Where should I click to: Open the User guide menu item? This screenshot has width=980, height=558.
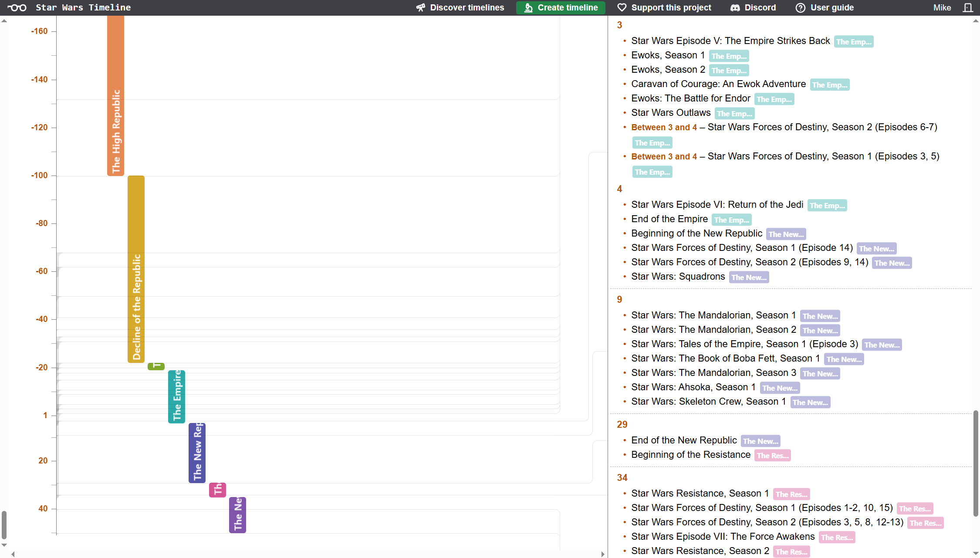832,7
